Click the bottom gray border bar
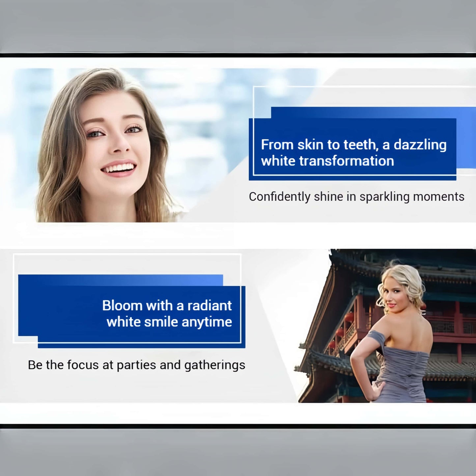Image resolution: width=476 pixels, height=476 pixels. pyautogui.click(x=238, y=452)
